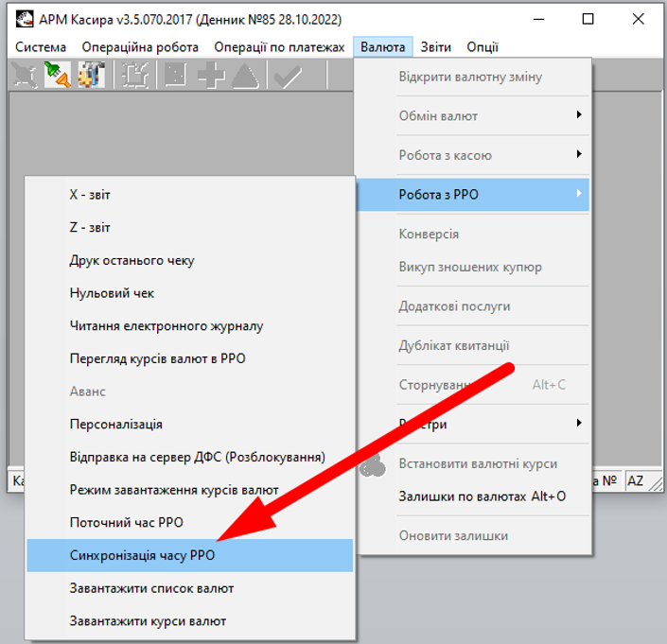This screenshot has height=644, width=667.
Task: Click the plus sign toolbar icon
Action: pos(211,76)
